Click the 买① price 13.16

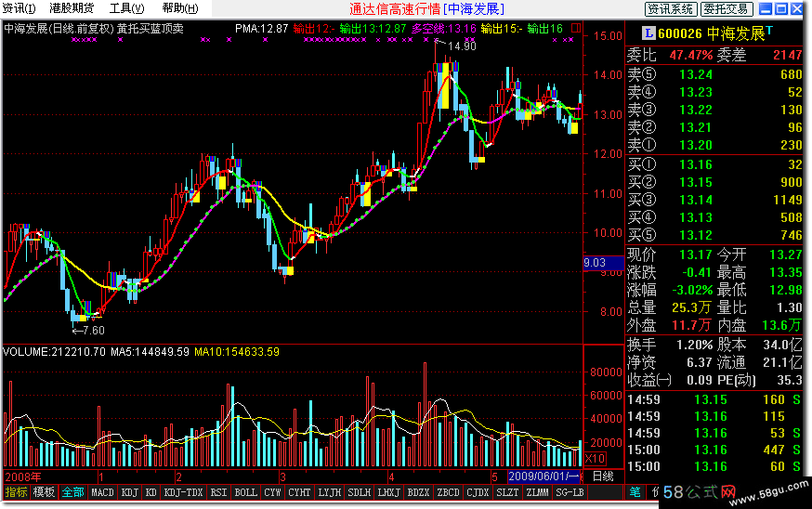[x=696, y=164]
